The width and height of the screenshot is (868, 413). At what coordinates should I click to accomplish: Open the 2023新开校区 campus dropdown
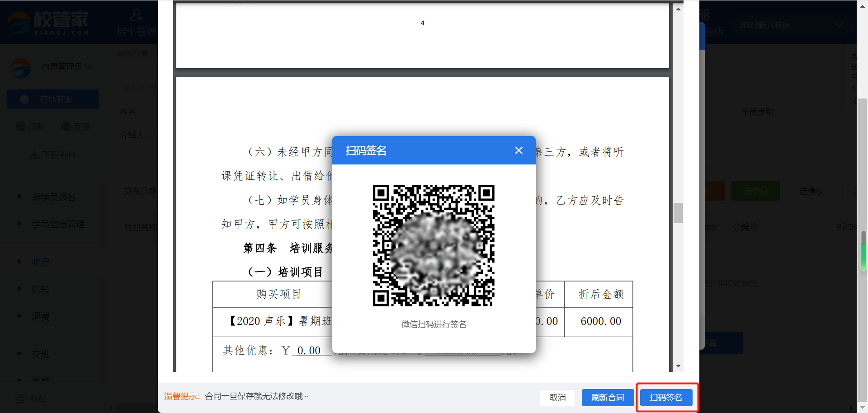[x=839, y=25]
